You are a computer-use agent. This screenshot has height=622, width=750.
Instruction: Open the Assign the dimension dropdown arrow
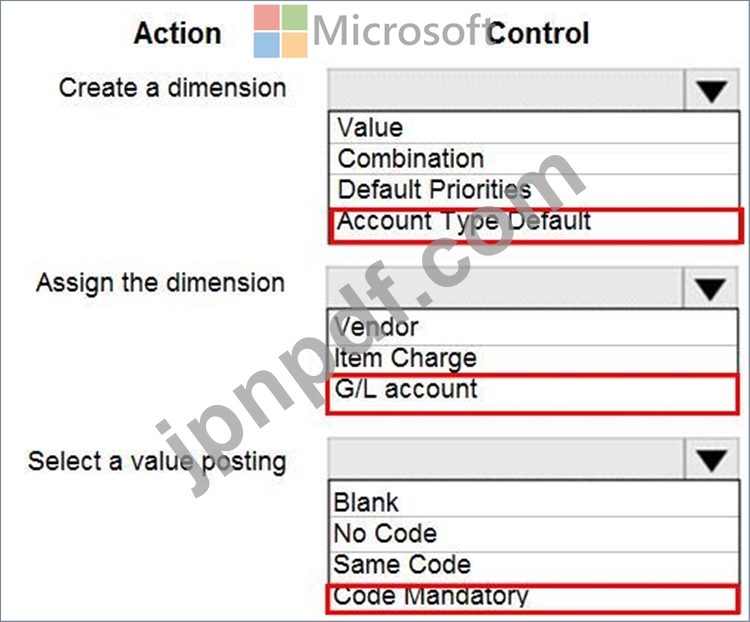711,289
